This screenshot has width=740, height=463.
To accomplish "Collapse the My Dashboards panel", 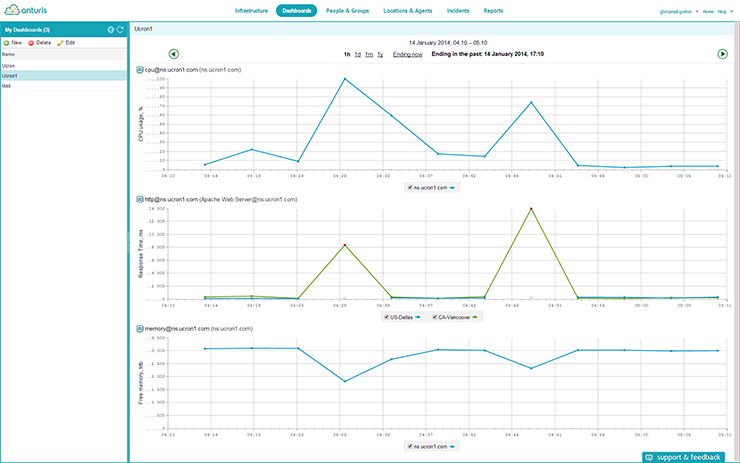I will [111, 30].
